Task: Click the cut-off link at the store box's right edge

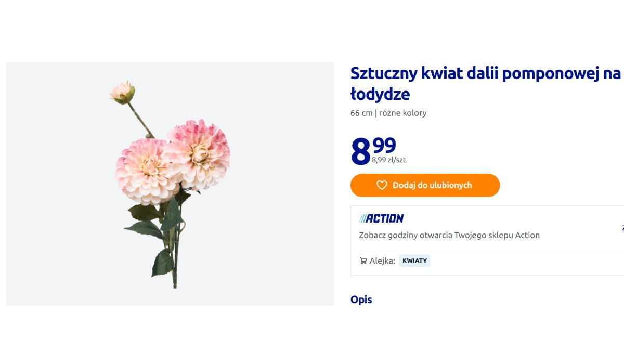Action: tap(622, 227)
